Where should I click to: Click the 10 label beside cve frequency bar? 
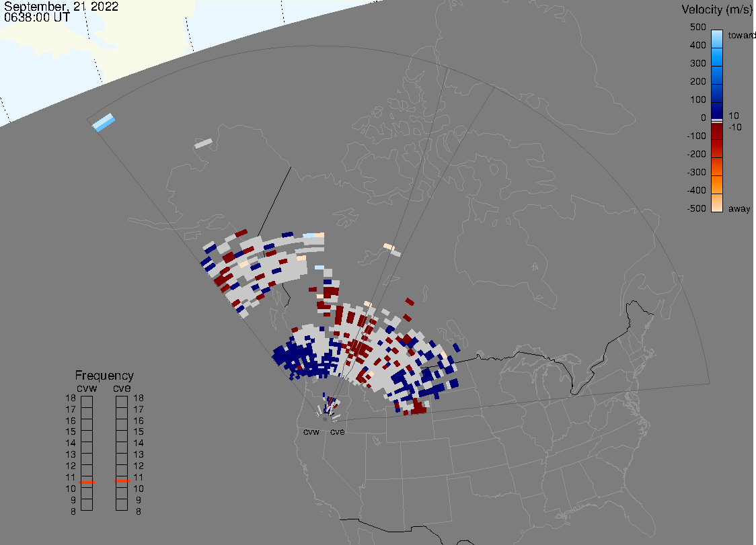click(x=139, y=489)
